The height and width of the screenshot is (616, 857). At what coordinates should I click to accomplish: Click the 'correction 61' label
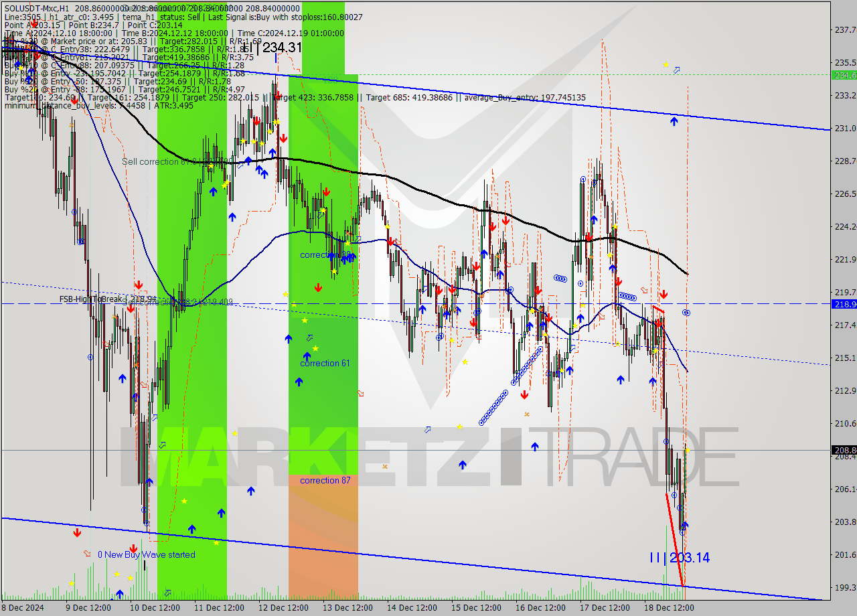325,364
